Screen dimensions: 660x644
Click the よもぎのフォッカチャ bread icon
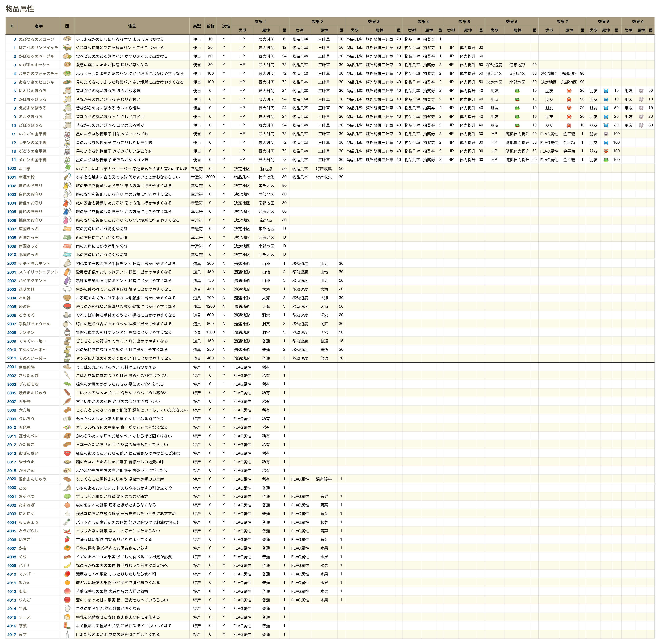coord(67,73)
